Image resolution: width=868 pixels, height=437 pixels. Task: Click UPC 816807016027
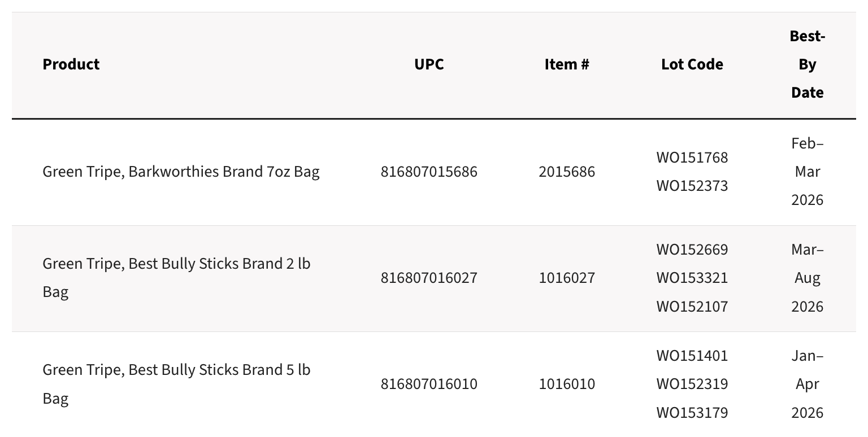pyautogui.click(x=429, y=278)
